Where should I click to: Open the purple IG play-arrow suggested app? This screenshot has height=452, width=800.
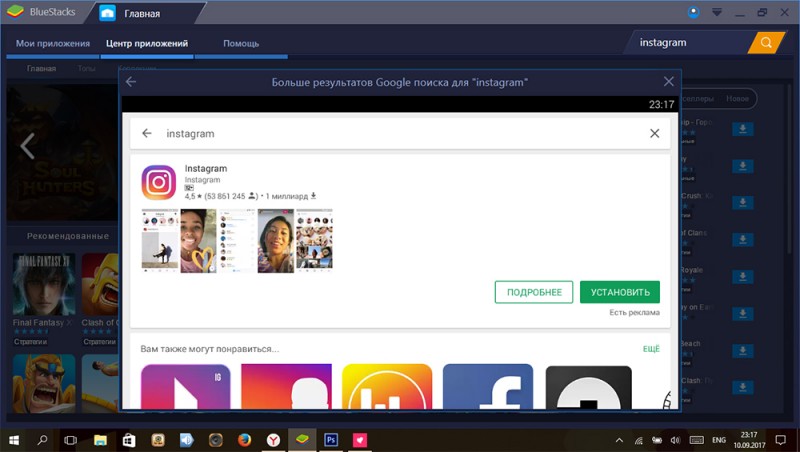pos(186,386)
